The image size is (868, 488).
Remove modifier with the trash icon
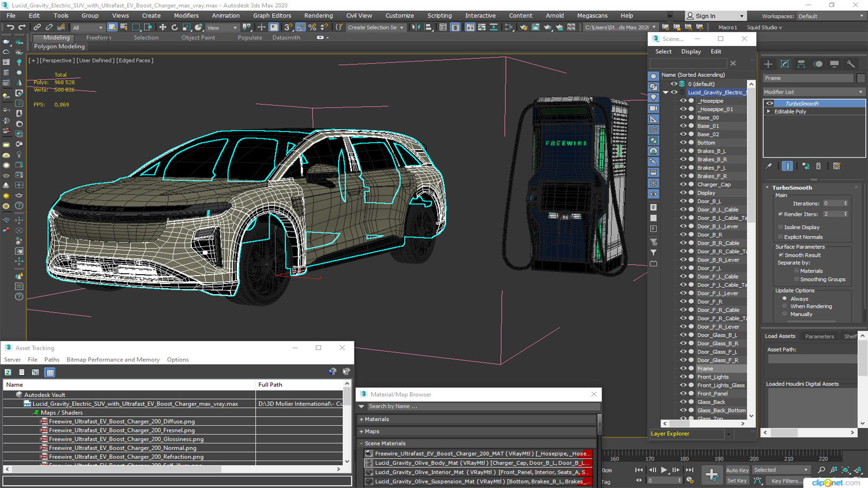tap(818, 166)
